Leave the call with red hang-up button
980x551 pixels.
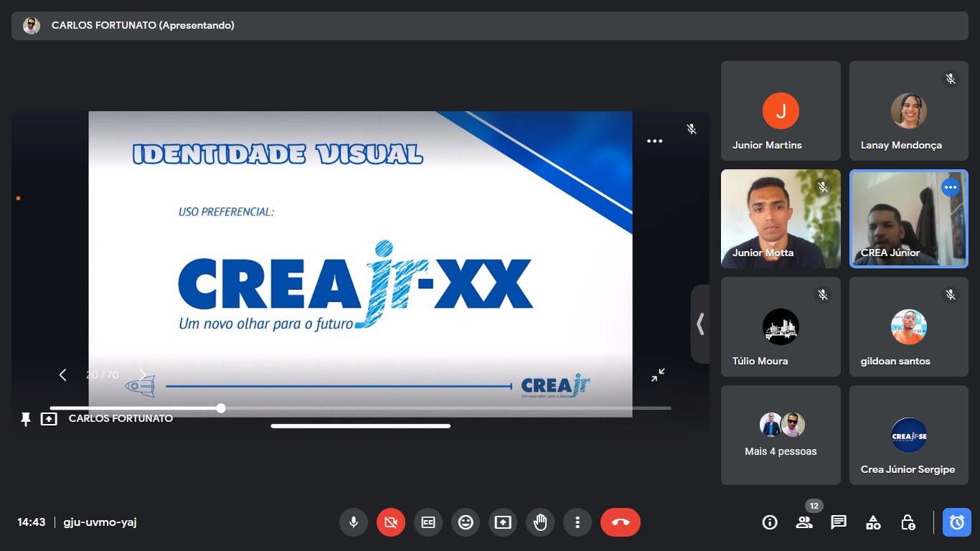(x=621, y=522)
